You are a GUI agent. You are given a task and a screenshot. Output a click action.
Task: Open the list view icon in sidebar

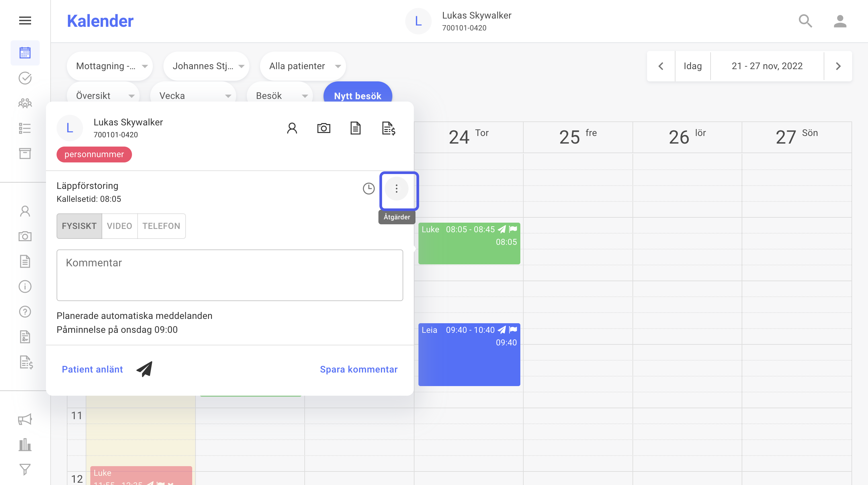click(25, 128)
